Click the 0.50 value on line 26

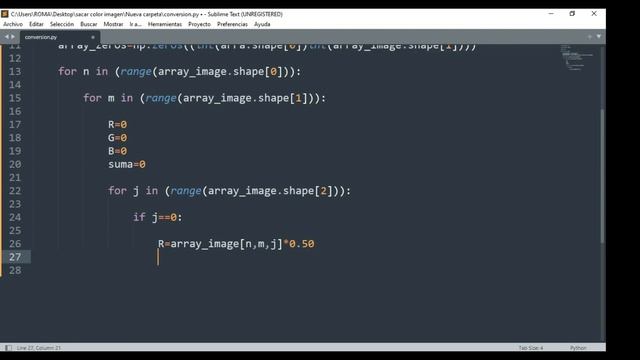302,244
